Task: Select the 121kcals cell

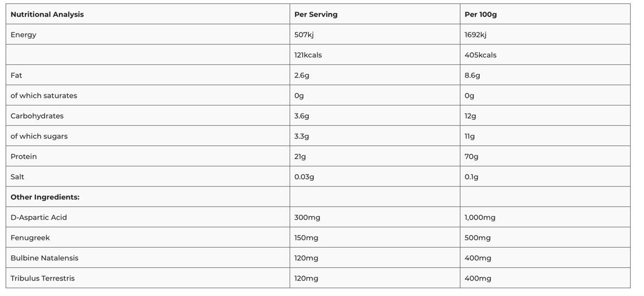Action: (308, 54)
